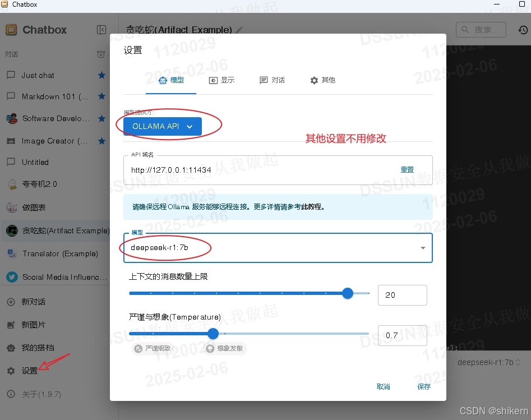This screenshot has height=420, width=531.
Task: Open the 对话 filter icon above the chat list
Action: tap(101, 54)
